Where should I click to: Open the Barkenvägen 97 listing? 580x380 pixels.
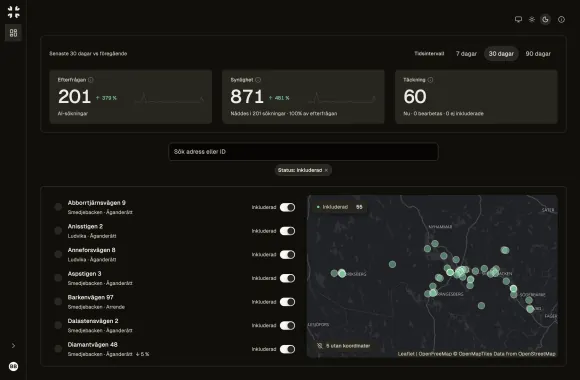click(x=91, y=297)
